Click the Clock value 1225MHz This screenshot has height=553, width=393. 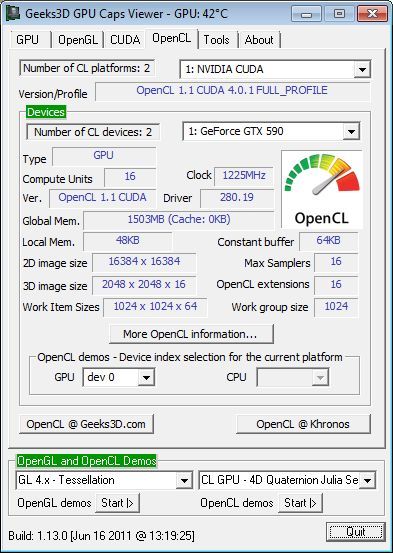point(244,175)
